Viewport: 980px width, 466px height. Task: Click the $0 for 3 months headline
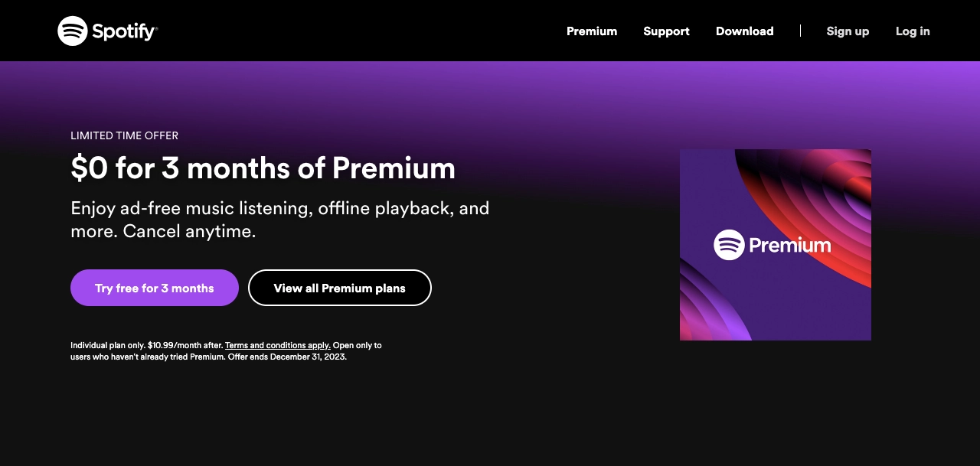pos(263,168)
